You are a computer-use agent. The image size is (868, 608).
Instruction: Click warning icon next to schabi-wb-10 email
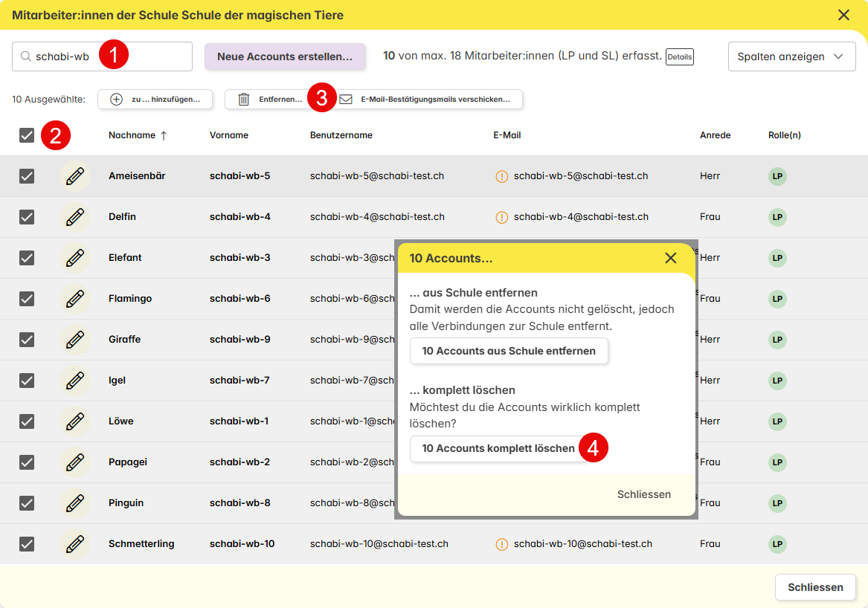click(x=502, y=545)
